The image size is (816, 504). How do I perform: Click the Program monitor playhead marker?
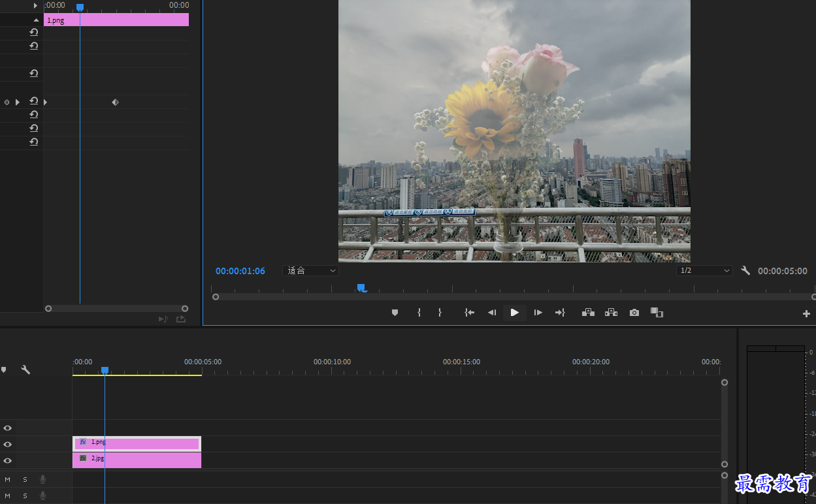361,287
